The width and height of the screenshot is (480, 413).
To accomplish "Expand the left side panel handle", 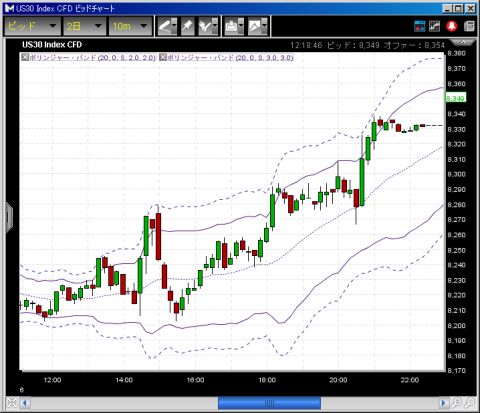I will [9, 217].
